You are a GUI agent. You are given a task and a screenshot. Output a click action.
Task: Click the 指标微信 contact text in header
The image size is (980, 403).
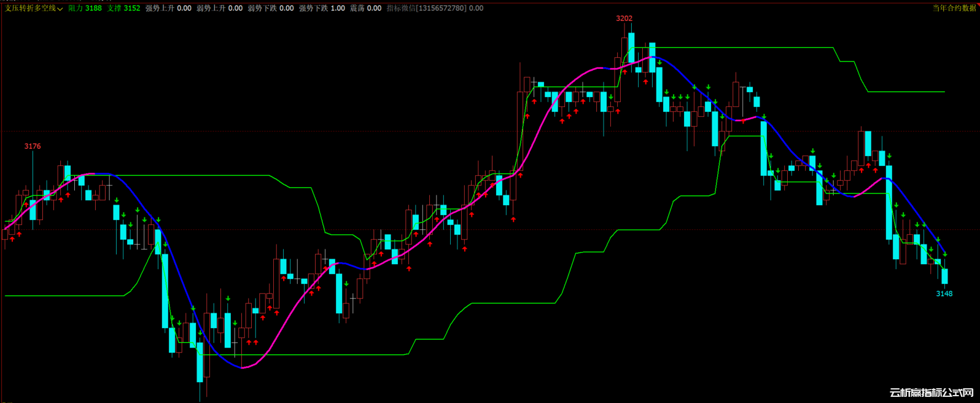point(435,8)
